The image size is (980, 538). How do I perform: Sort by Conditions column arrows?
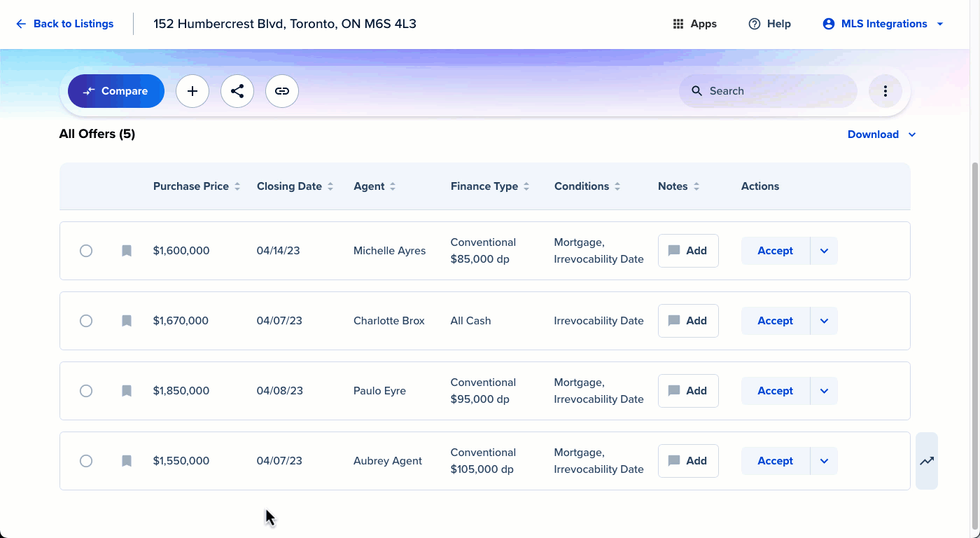pyautogui.click(x=617, y=186)
